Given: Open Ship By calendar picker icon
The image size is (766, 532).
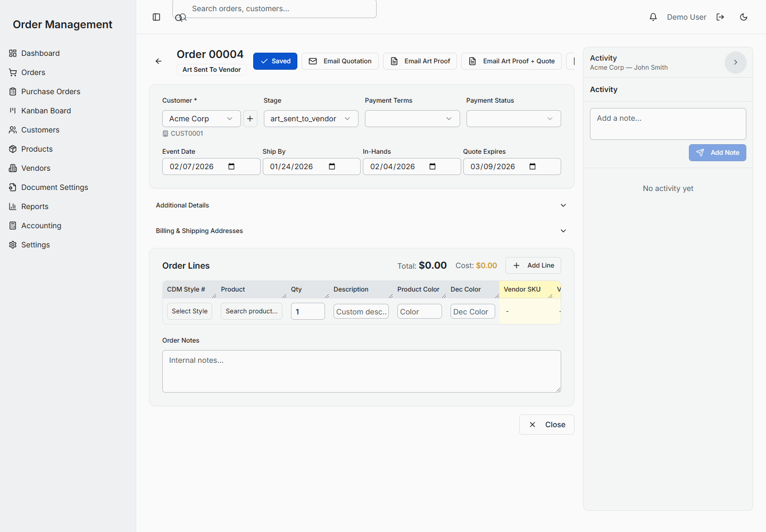Looking at the screenshot, I should (x=332, y=167).
